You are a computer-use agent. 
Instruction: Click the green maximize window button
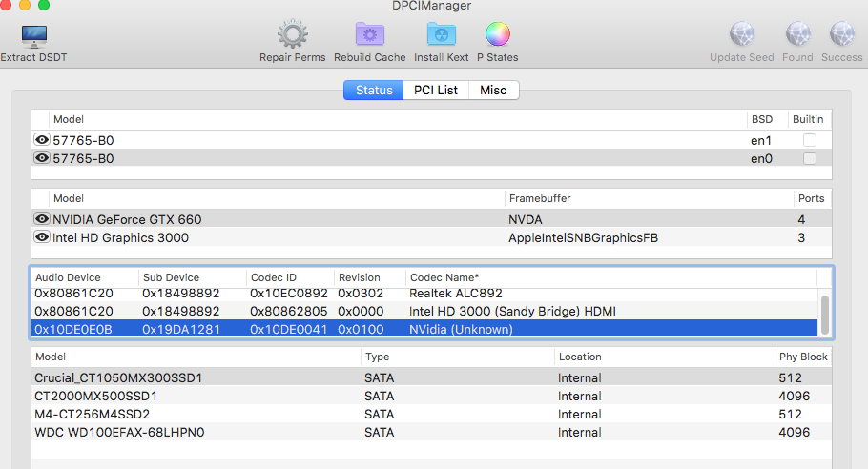coord(44,5)
